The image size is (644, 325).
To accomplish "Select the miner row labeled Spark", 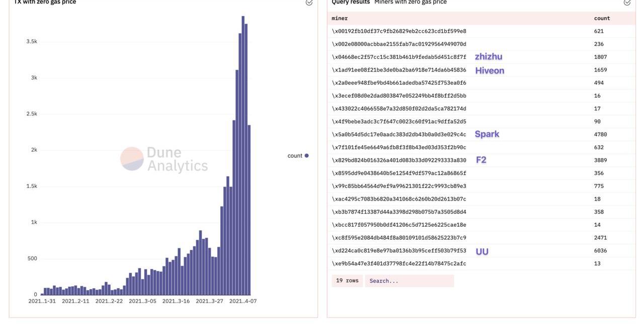I will pyautogui.click(x=399, y=135).
